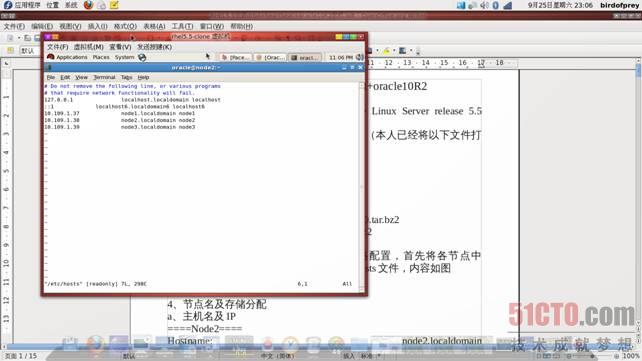Open the 应用程序 menu in the top panel
This screenshot has height=361, width=642.
click(23, 5)
